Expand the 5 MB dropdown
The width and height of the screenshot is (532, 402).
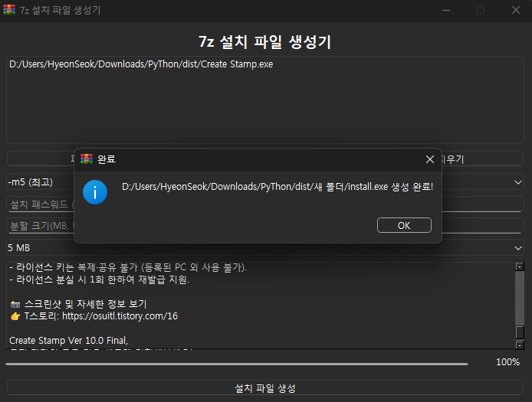[x=517, y=248]
